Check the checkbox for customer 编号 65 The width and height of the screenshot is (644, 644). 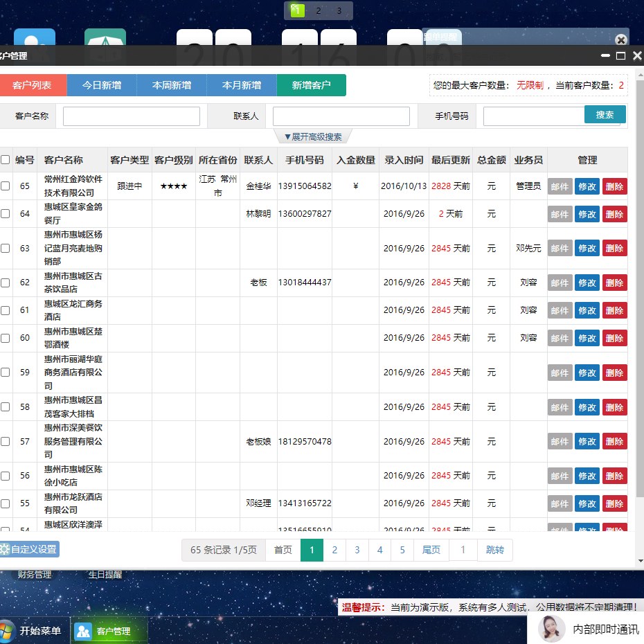tap(6, 186)
